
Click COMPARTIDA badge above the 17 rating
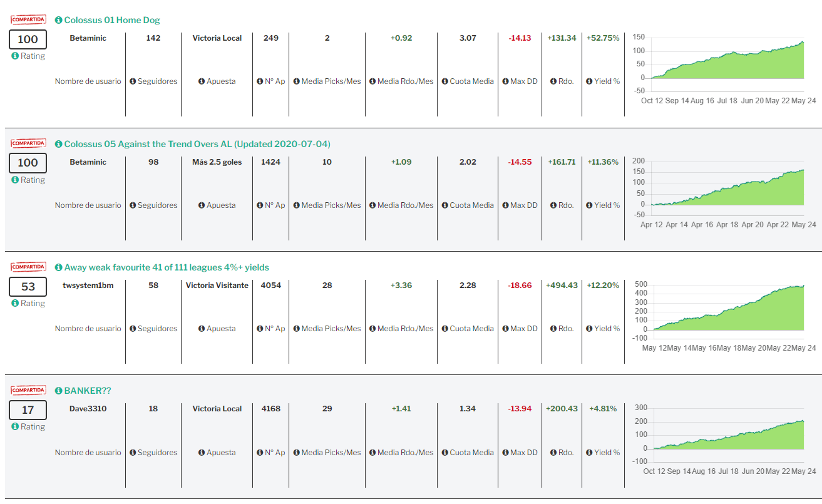pyautogui.click(x=28, y=390)
